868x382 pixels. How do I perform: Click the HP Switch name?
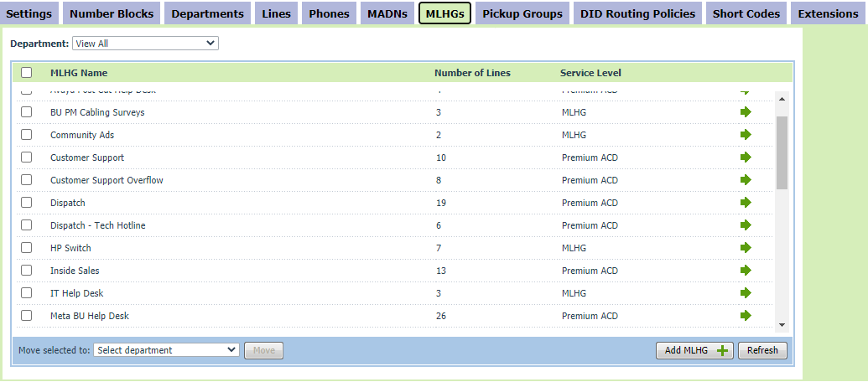point(70,248)
